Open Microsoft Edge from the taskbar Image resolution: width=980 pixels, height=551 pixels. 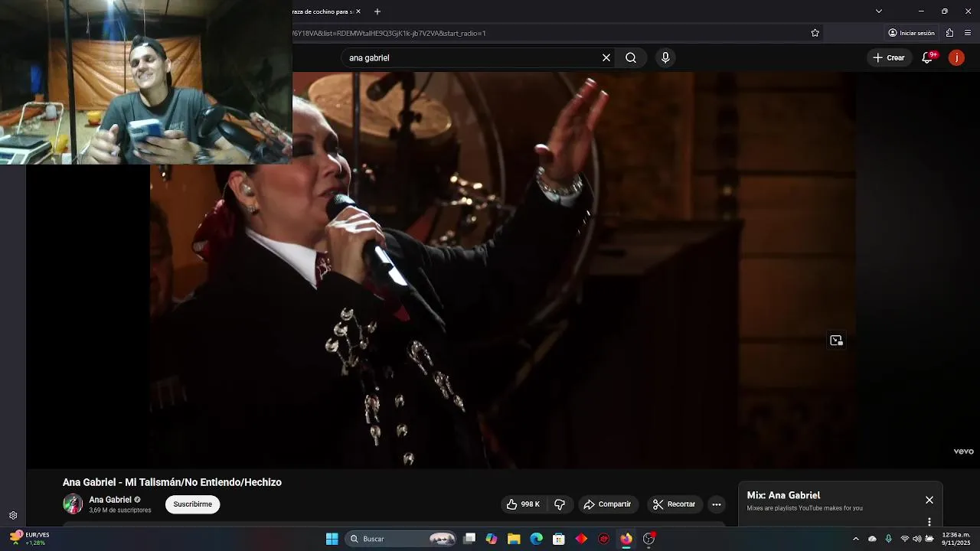click(x=537, y=539)
